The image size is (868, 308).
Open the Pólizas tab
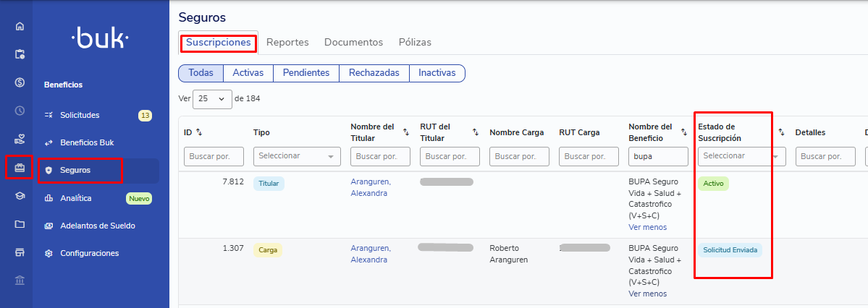coord(416,43)
